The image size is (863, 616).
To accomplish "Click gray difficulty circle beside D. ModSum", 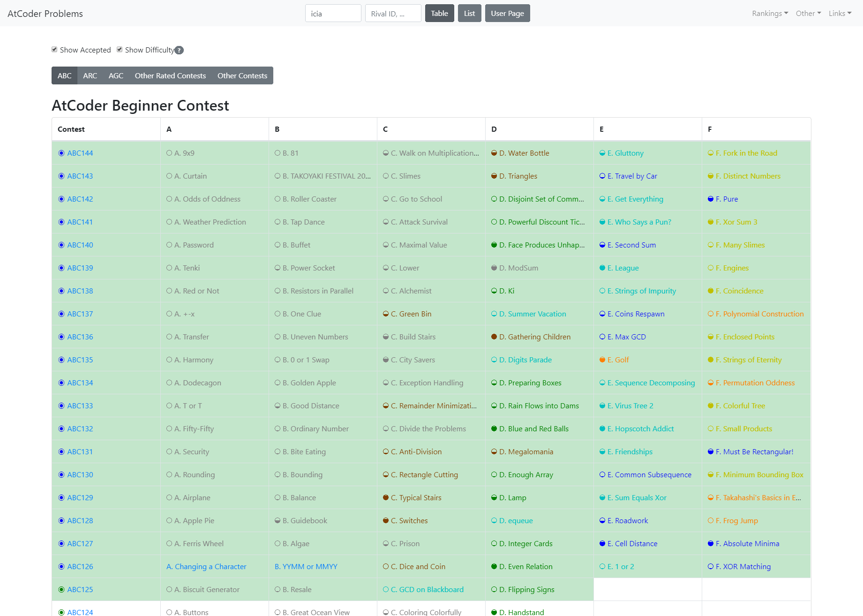I will coord(494,268).
